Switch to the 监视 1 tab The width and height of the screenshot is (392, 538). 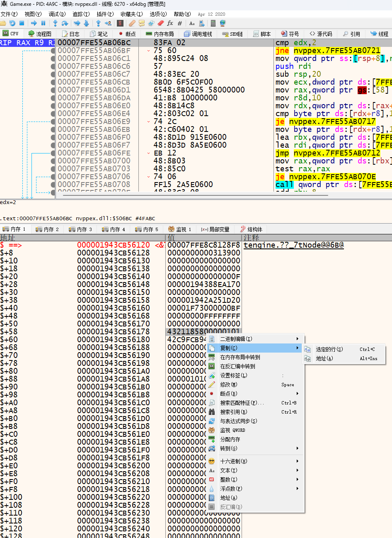click(180, 229)
